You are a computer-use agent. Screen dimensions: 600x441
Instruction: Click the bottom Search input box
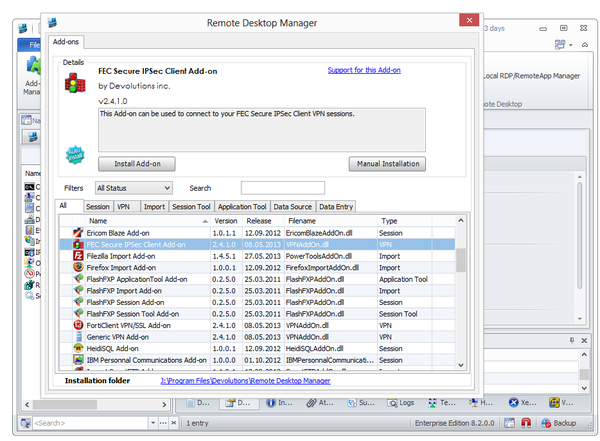90,423
